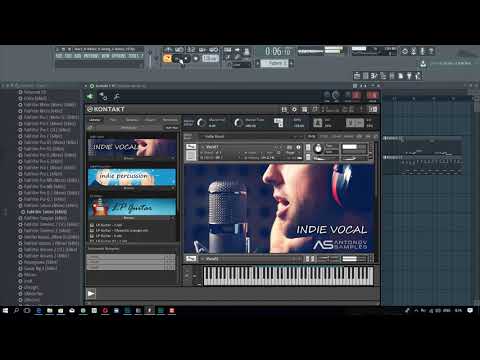Mute the Vocal1 instrument
The image size is (480, 360).
point(308,157)
